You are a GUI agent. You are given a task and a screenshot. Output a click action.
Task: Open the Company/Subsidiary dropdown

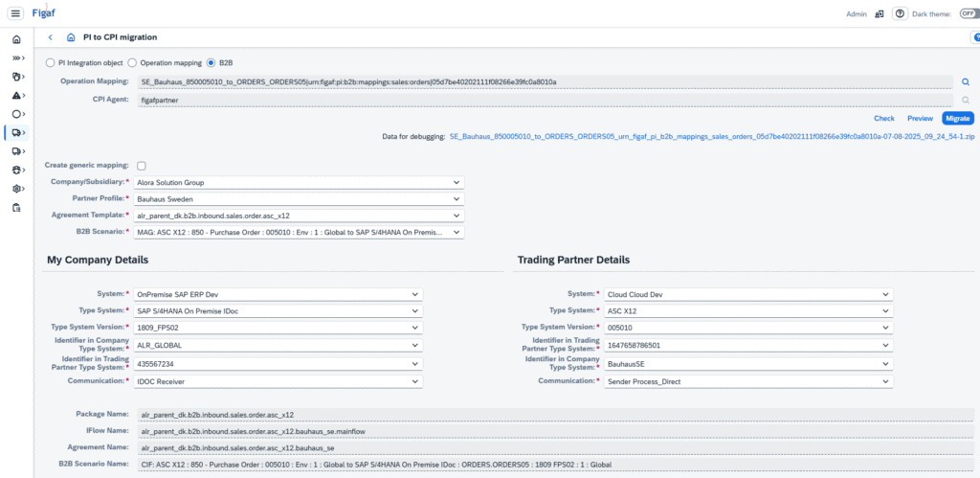300,183
